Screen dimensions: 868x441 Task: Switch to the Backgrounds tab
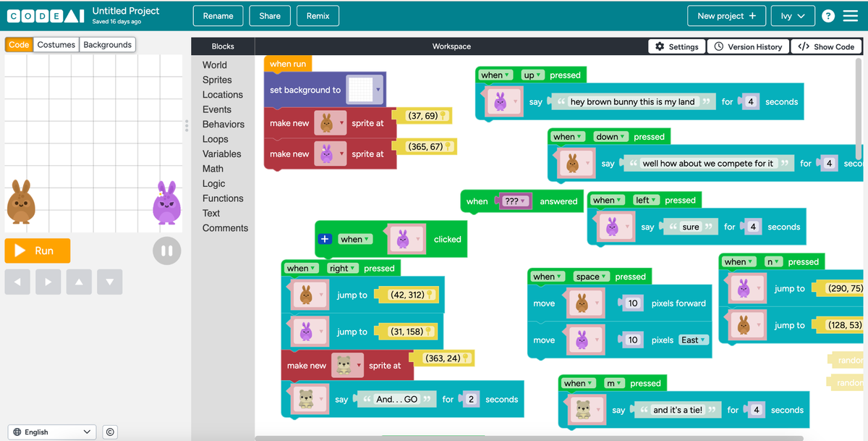(108, 45)
